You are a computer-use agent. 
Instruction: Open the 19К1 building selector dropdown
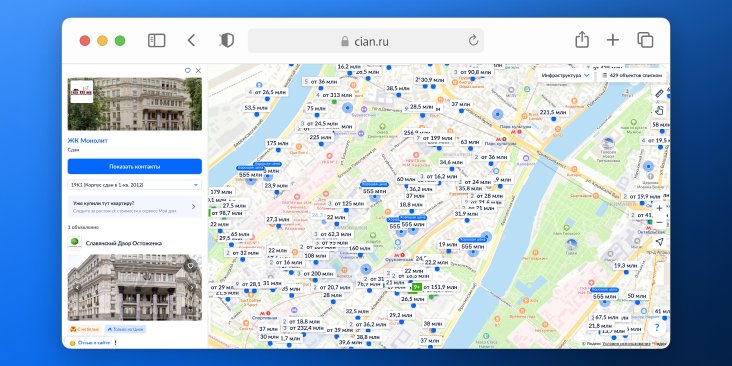(134, 185)
